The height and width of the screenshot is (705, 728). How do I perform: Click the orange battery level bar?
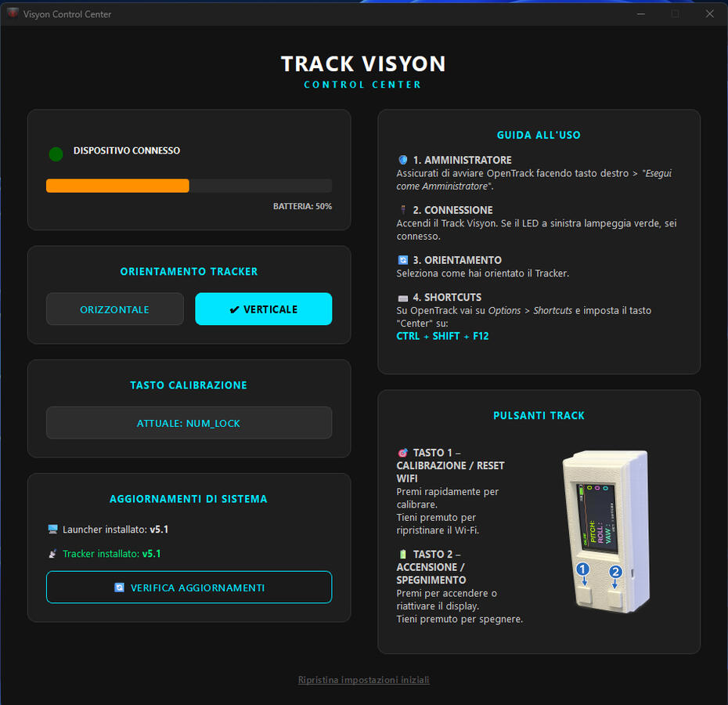(117, 186)
